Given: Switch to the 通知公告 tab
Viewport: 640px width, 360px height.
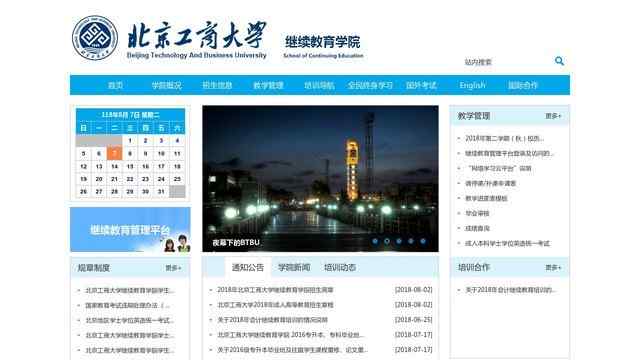Looking at the screenshot, I should click(248, 268).
